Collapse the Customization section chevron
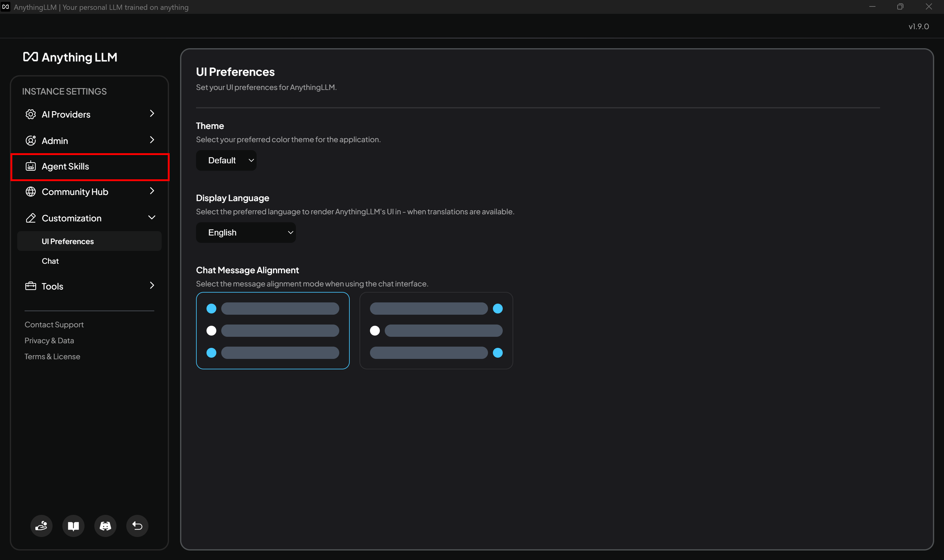The height and width of the screenshot is (560, 944). (x=152, y=217)
